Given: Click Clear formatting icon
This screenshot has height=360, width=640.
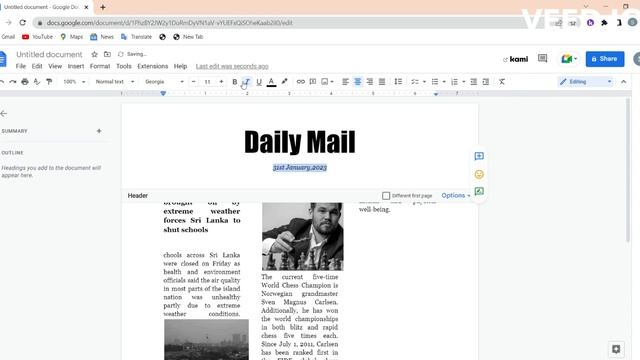Looking at the screenshot, I should [x=502, y=82].
